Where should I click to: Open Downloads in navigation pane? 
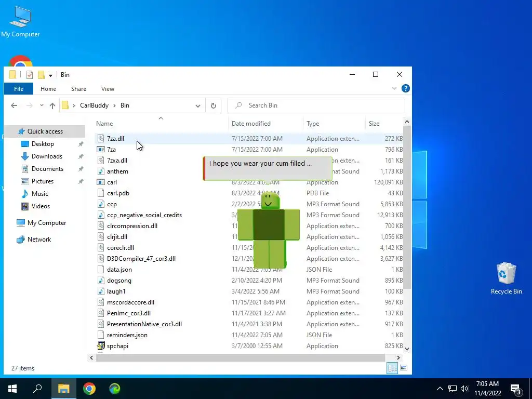click(x=47, y=156)
